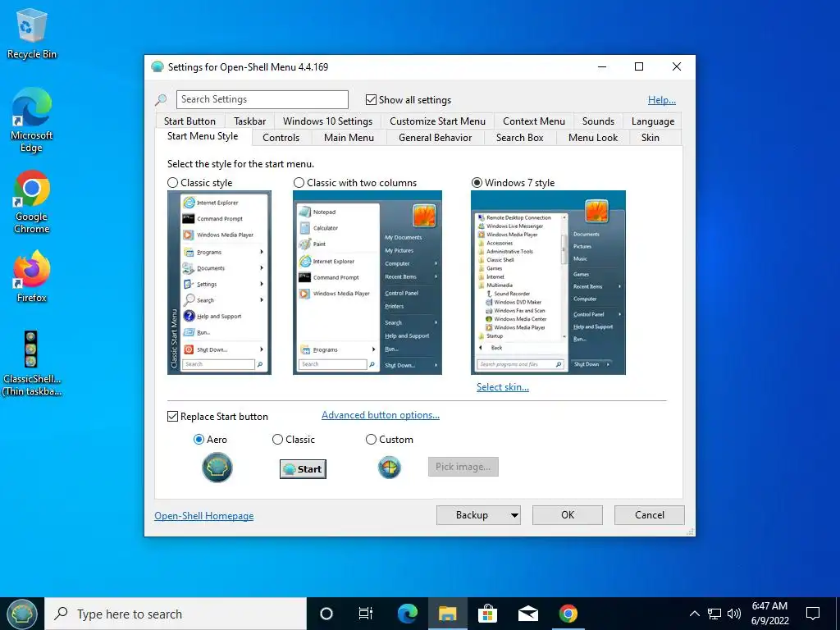Click the Classic style preview thumbnail
840x630 pixels.
(219, 283)
